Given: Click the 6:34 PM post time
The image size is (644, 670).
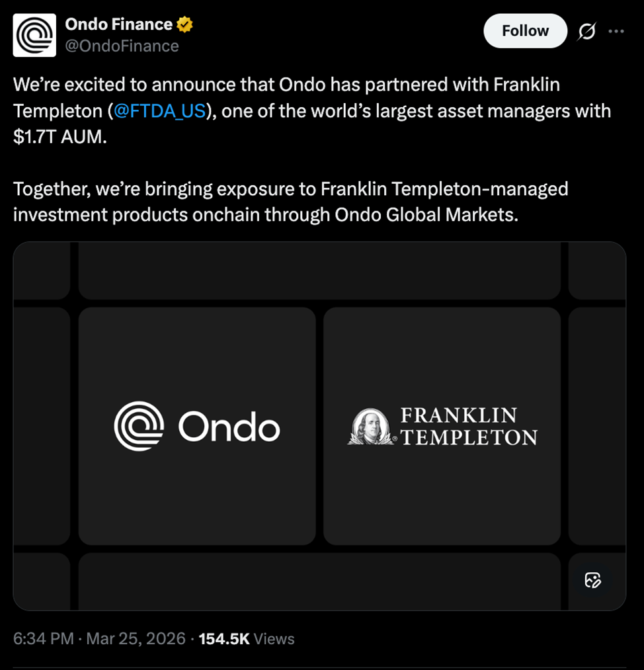Looking at the screenshot, I should click(x=43, y=638).
